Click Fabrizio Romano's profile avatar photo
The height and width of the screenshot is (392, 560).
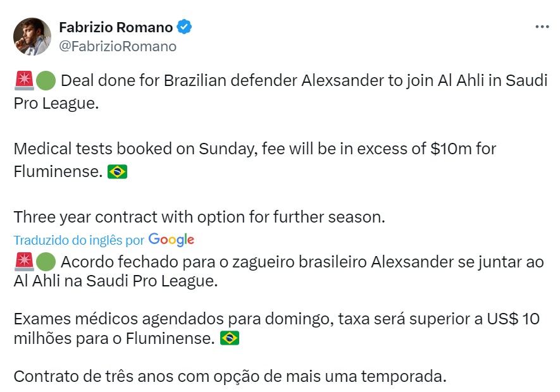(x=32, y=37)
